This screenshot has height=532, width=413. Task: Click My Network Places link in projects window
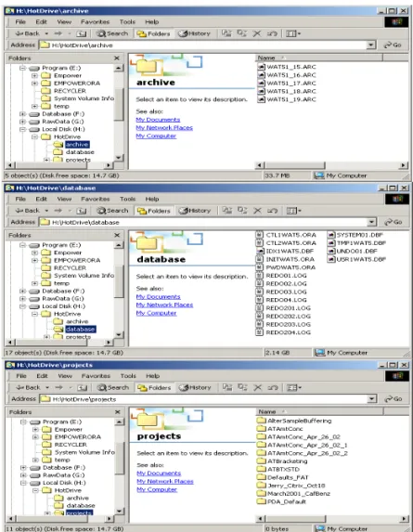coord(165,482)
